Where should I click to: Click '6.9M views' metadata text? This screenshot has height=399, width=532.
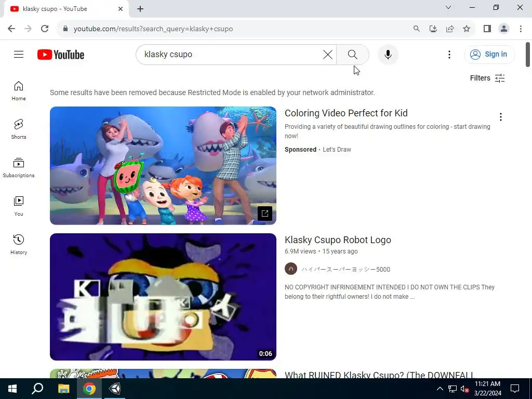click(x=300, y=251)
